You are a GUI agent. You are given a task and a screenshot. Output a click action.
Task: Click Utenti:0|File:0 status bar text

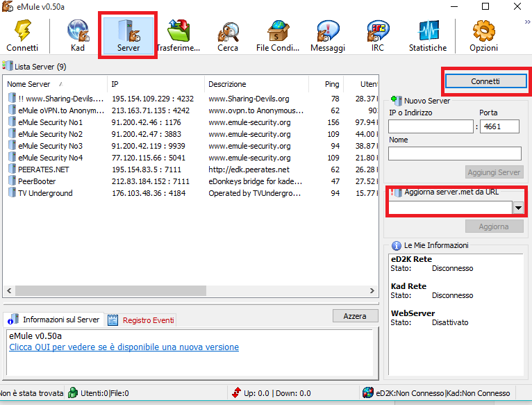pyautogui.click(x=104, y=393)
